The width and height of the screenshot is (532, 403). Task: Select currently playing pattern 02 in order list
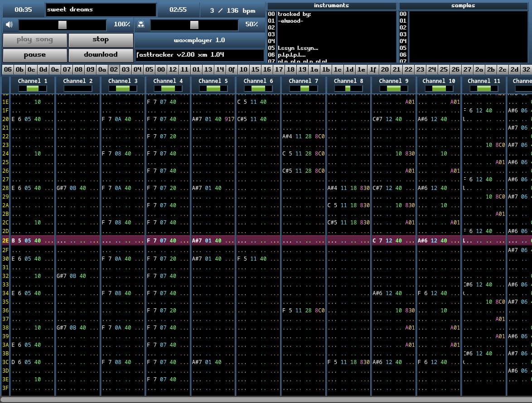(x=114, y=70)
